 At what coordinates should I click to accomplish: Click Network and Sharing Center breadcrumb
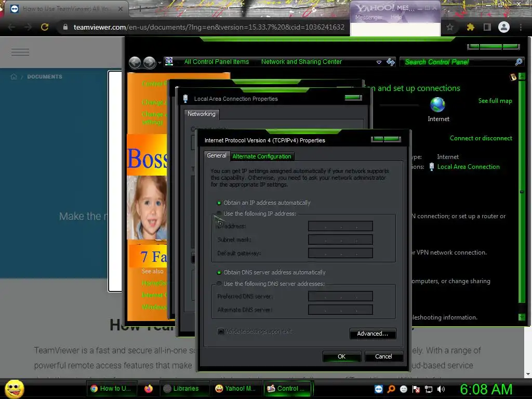coord(301,62)
